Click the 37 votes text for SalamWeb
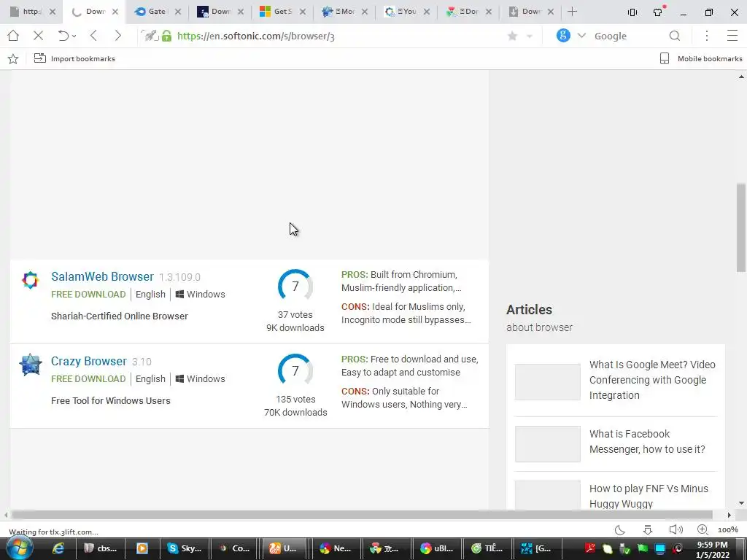This screenshot has height=560, width=747. click(295, 315)
